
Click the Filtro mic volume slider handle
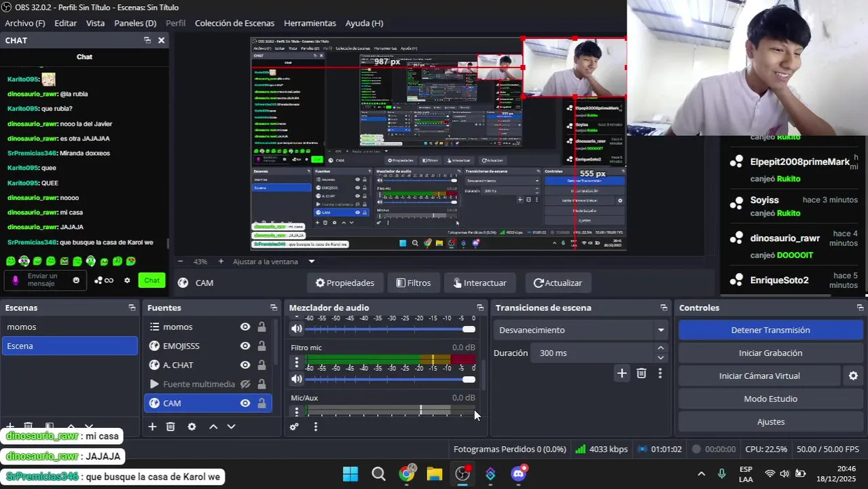click(469, 379)
